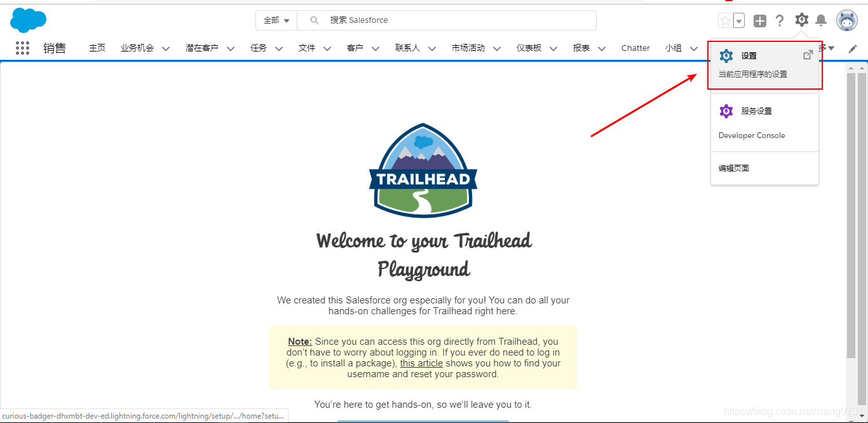
Task: Expand the 任务 tab chevron
Action: [x=279, y=48]
